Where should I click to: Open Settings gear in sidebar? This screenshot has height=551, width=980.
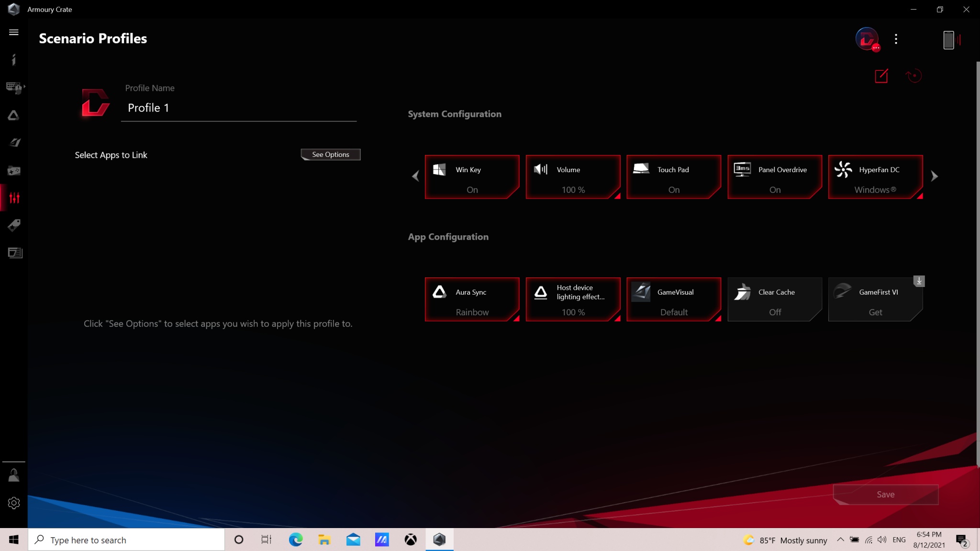coord(14,503)
